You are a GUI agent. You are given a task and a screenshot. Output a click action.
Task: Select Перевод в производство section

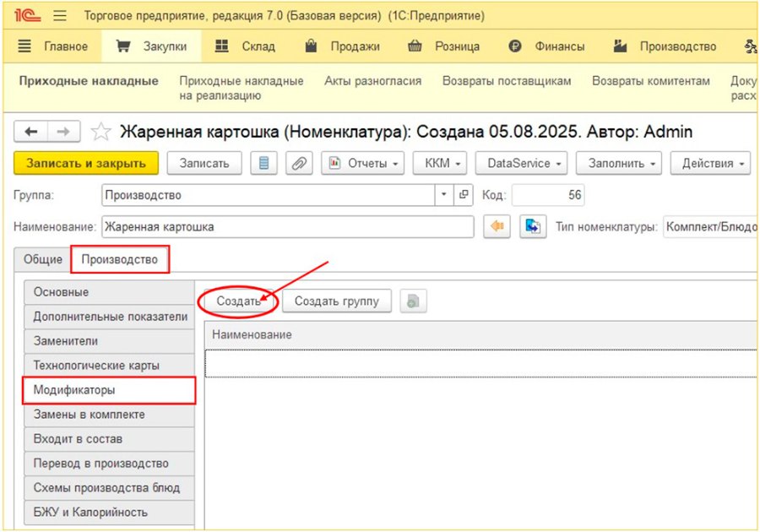point(109,464)
